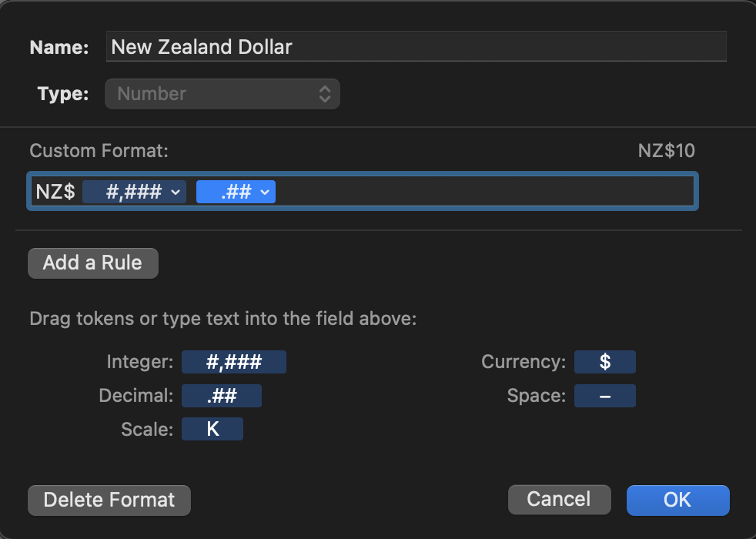756x539 pixels.
Task: Click the NZ$10 format preview text
Action: 666,151
